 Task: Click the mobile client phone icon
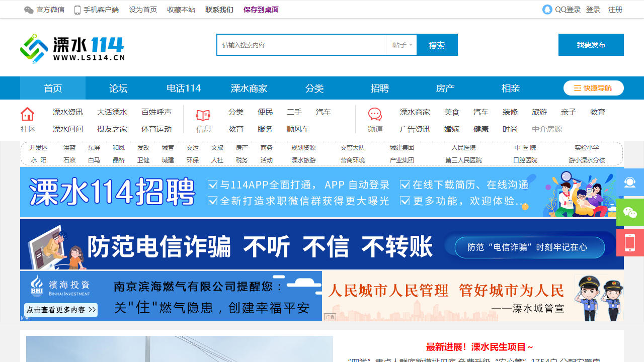[x=77, y=10]
